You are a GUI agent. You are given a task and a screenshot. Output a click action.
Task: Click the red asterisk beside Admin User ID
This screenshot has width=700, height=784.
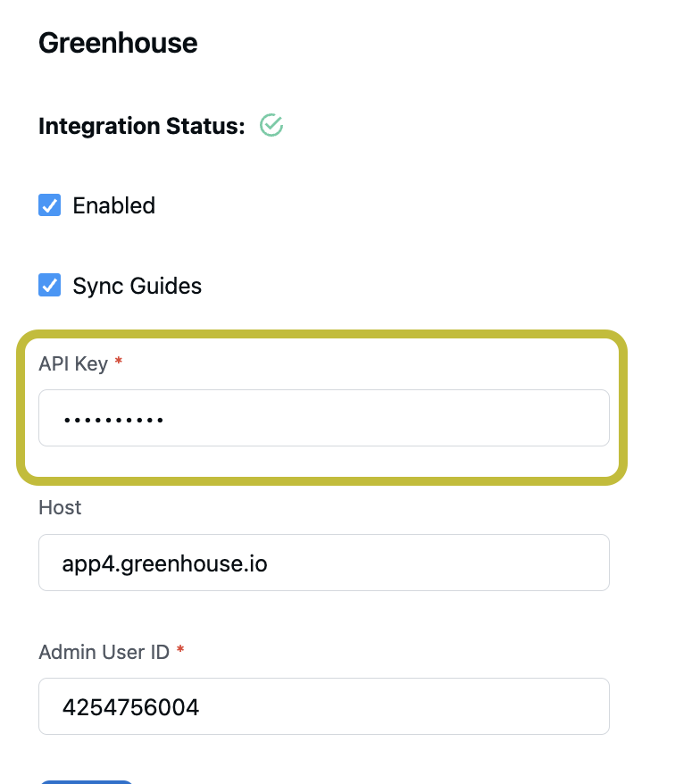pyautogui.click(x=180, y=649)
